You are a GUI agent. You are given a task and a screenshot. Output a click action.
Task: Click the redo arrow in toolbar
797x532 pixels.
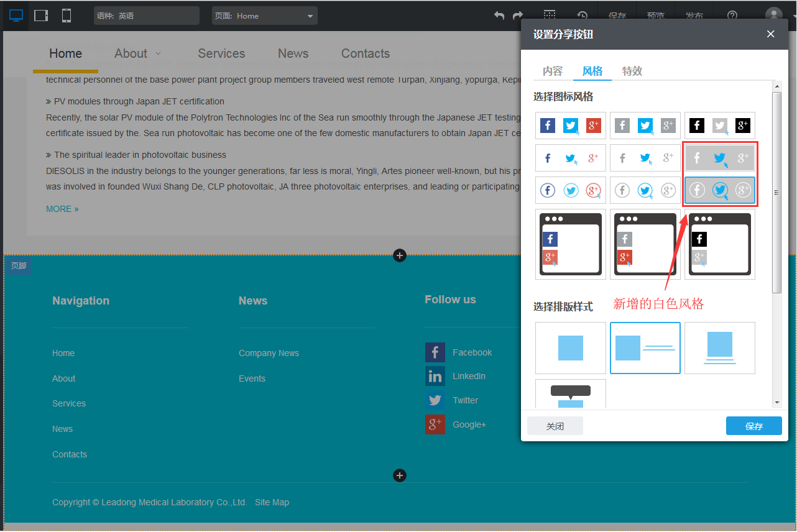(517, 16)
